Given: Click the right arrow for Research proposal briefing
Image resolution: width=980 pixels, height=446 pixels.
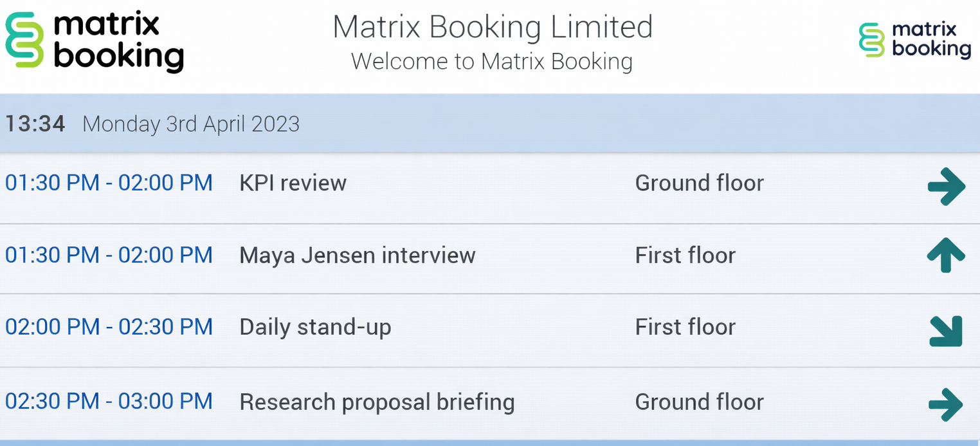Looking at the screenshot, I should coord(946,405).
